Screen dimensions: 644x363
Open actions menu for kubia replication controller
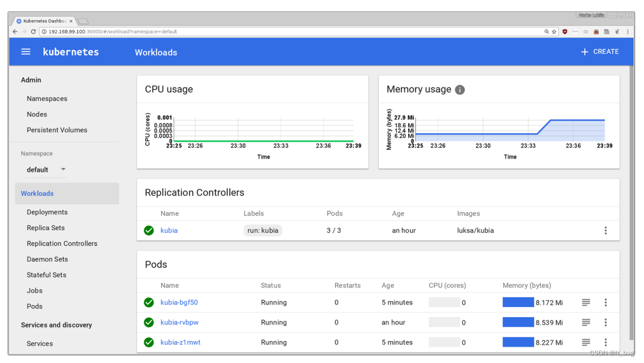click(x=606, y=230)
